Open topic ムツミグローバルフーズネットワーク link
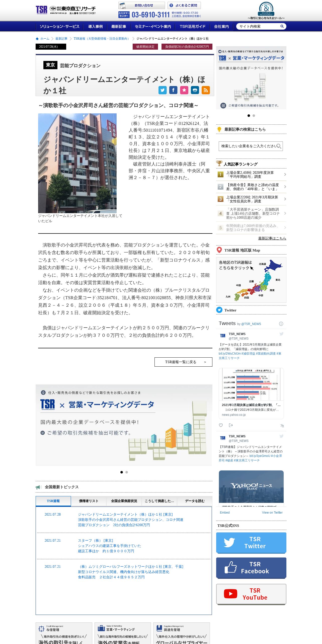 pos(131,567)
